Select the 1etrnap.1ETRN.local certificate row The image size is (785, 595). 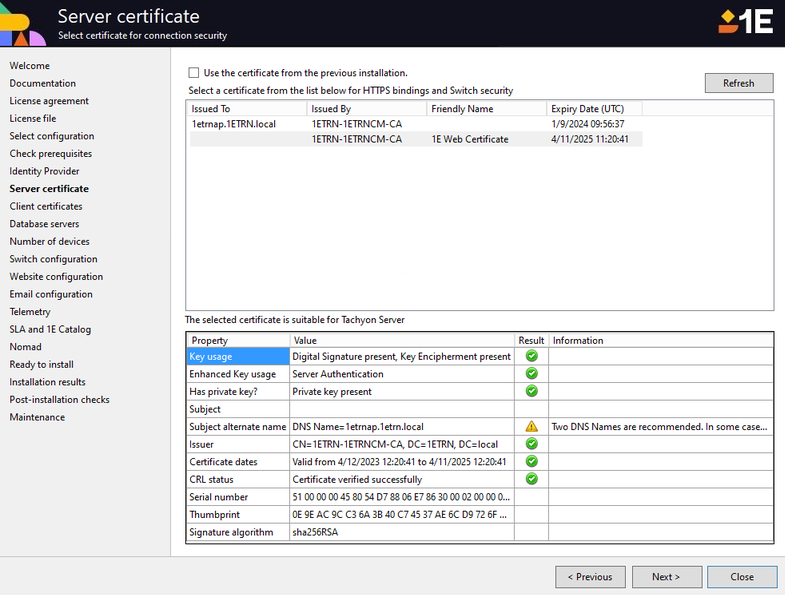(234, 124)
